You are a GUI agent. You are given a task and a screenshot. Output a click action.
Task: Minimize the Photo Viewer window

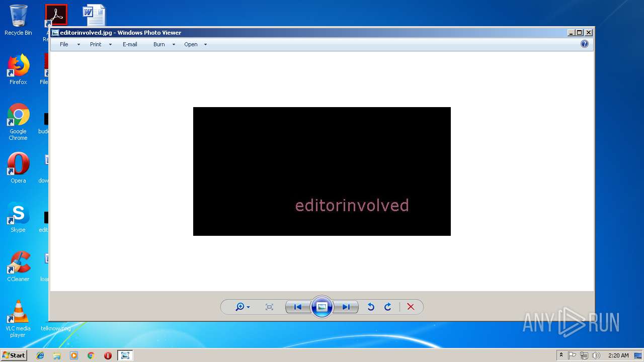click(571, 33)
